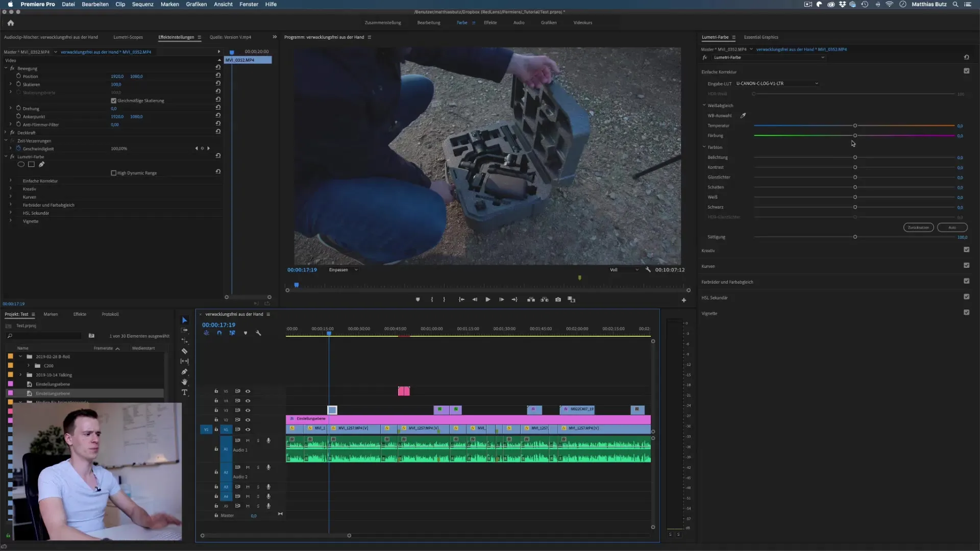
Task: Solo Audio 2 track with S button
Action: (x=258, y=467)
